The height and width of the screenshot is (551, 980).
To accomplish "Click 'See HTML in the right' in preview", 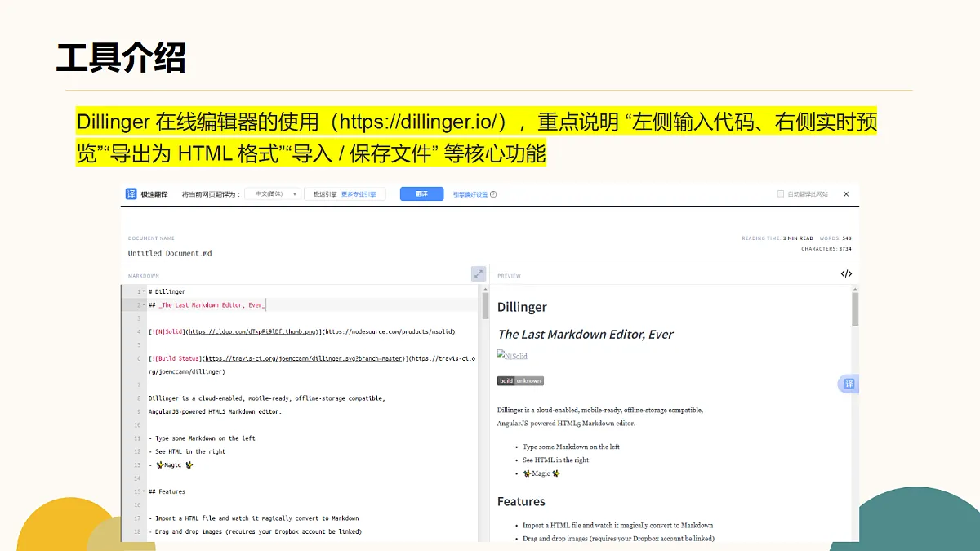I will (555, 460).
